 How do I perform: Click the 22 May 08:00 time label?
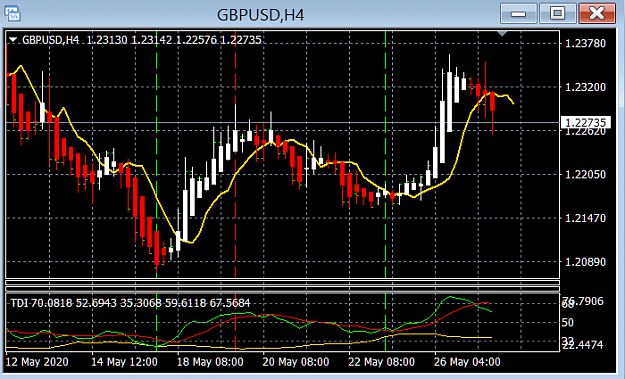(x=381, y=362)
